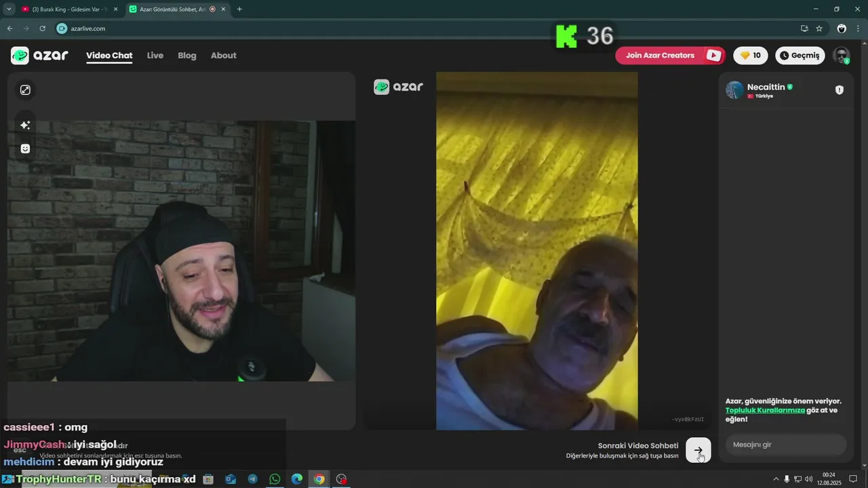This screenshot has width=868, height=488.
Task: Open the profile avatar menu
Action: click(842, 56)
